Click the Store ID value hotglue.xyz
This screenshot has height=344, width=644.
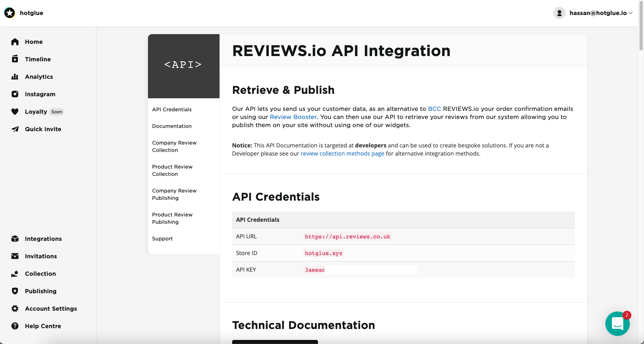pos(324,253)
